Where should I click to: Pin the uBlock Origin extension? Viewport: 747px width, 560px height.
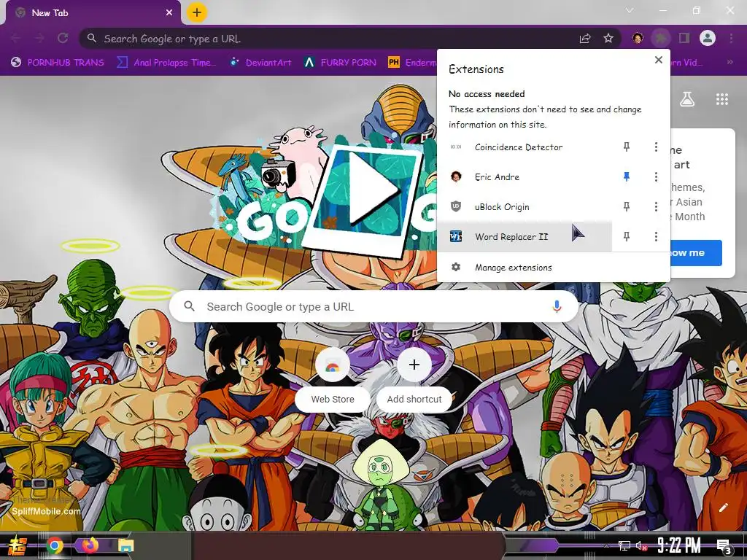(627, 206)
